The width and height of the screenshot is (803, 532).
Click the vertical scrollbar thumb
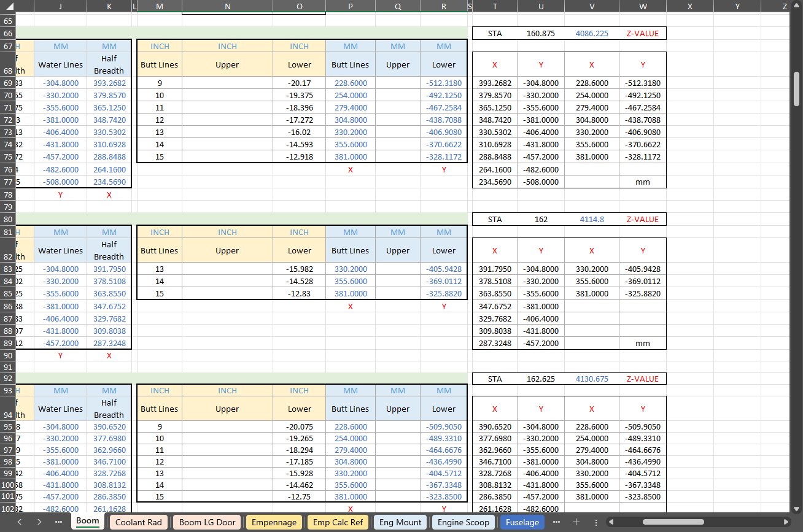(796, 89)
